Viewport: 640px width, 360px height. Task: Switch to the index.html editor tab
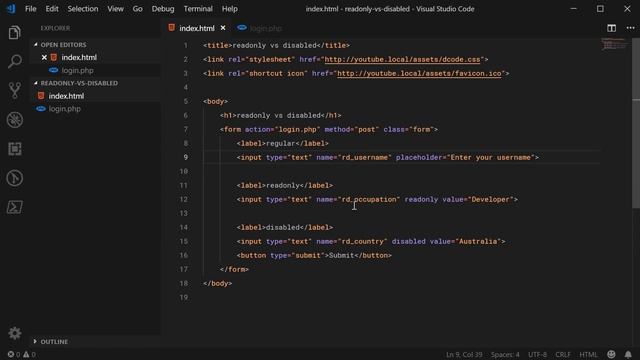[197, 28]
